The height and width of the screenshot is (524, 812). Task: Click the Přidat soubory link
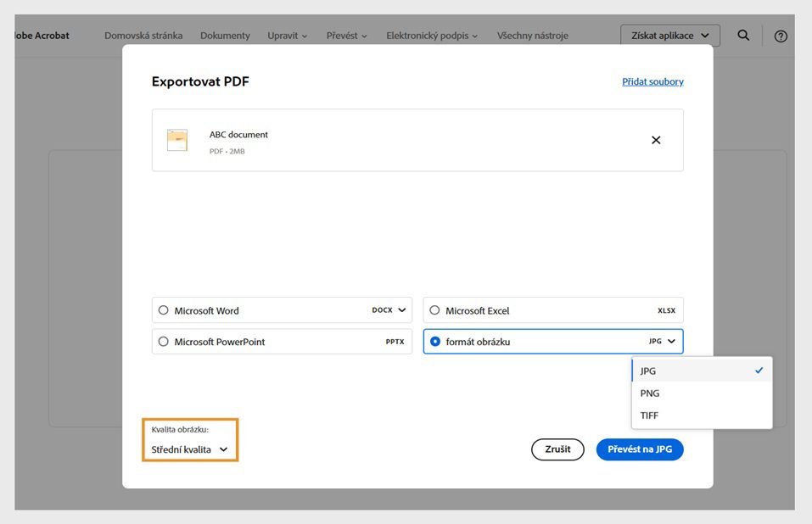(x=652, y=82)
